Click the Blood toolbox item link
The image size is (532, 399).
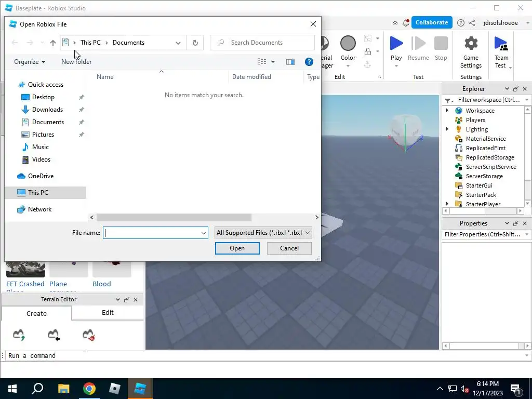101,284
